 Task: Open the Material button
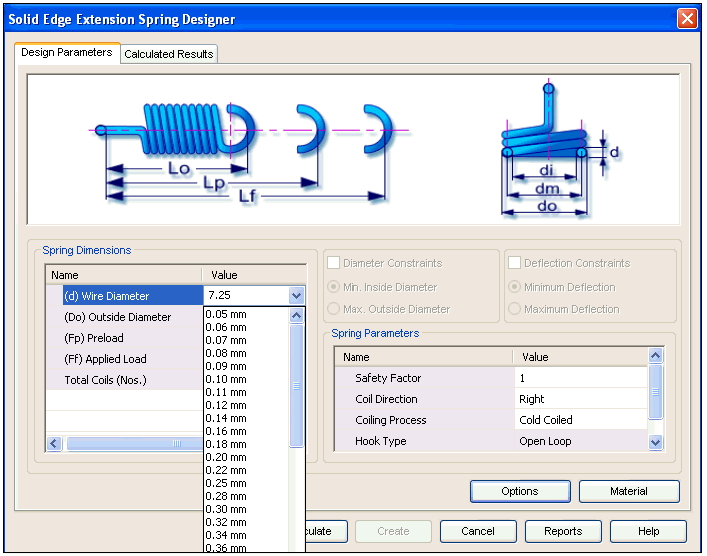click(629, 491)
